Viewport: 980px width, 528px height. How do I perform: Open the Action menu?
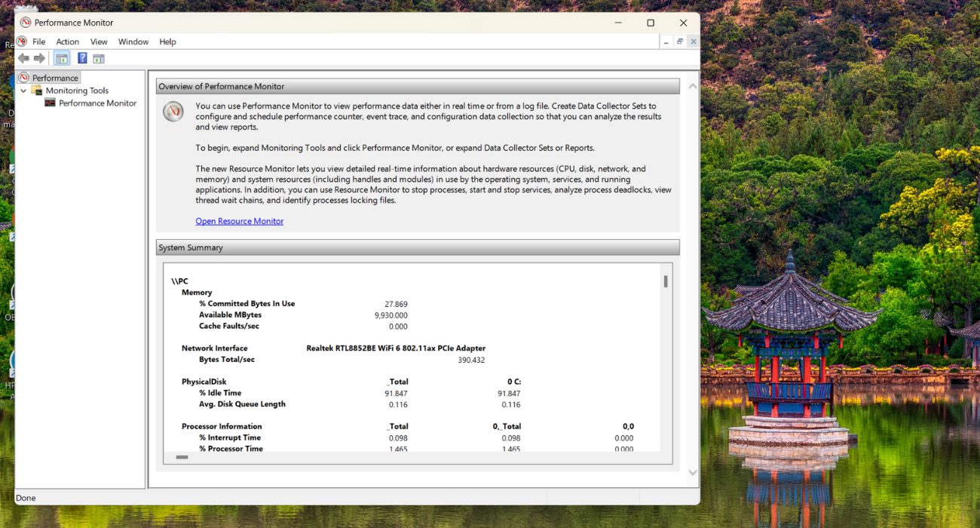tap(68, 41)
